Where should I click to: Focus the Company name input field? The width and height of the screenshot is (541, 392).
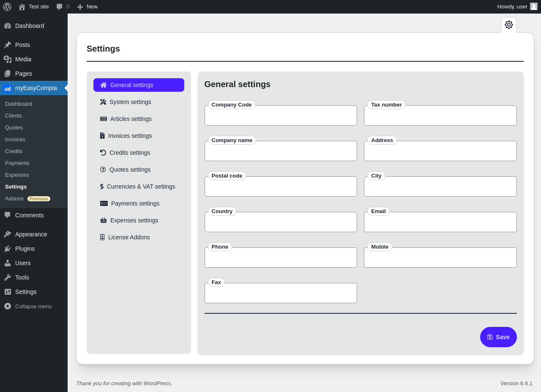tap(281, 151)
